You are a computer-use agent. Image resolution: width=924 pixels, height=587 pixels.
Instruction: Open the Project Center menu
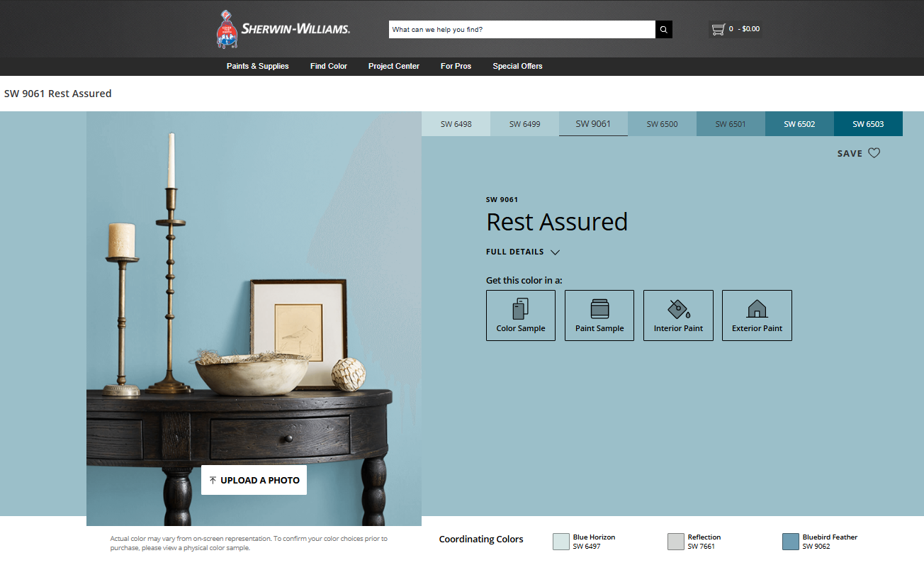(x=394, y=66)
